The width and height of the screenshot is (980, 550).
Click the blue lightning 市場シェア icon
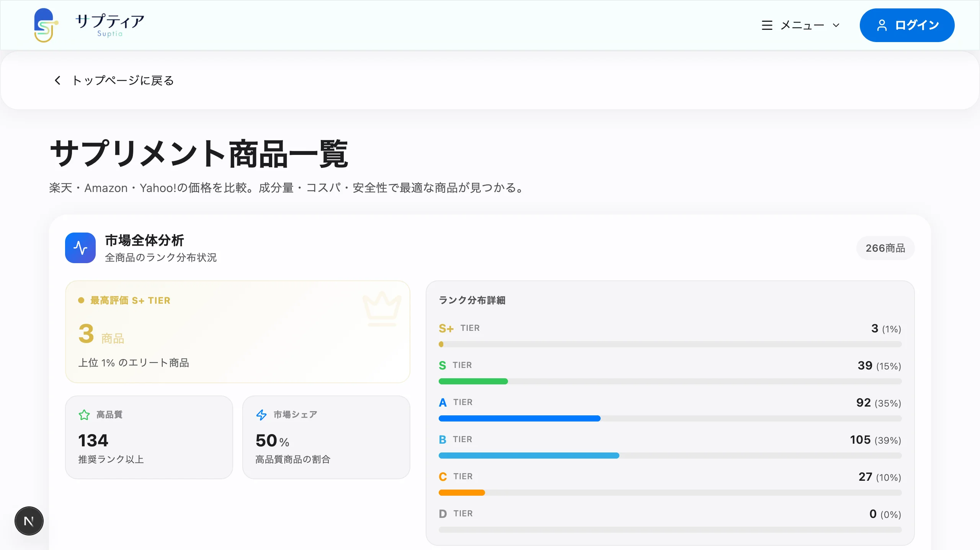coord(261,415)
